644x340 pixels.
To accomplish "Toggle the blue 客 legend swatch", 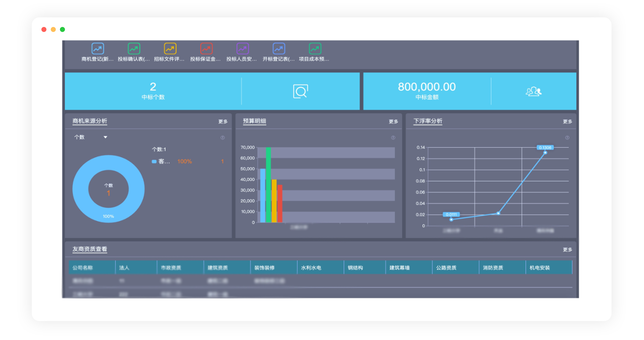I will (x=154, y=161).
